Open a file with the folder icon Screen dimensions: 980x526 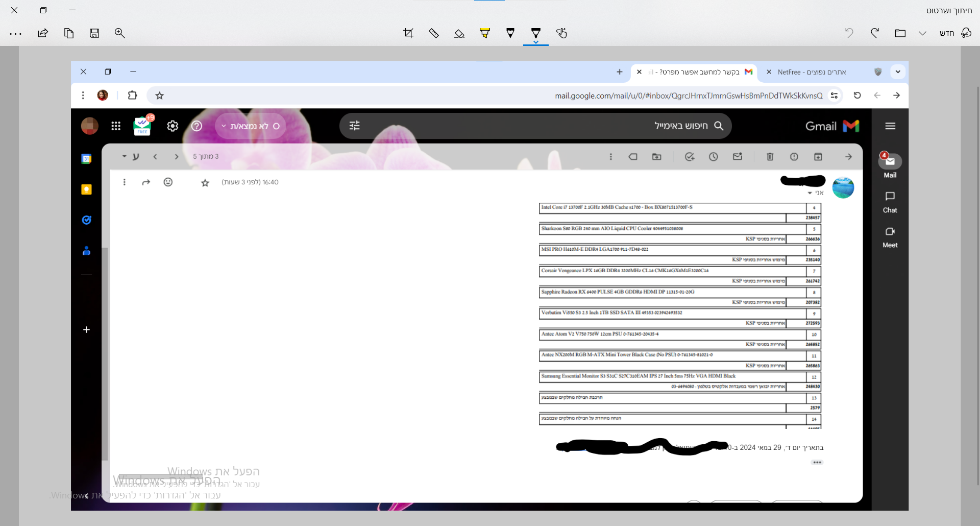(x=900, y=33)
